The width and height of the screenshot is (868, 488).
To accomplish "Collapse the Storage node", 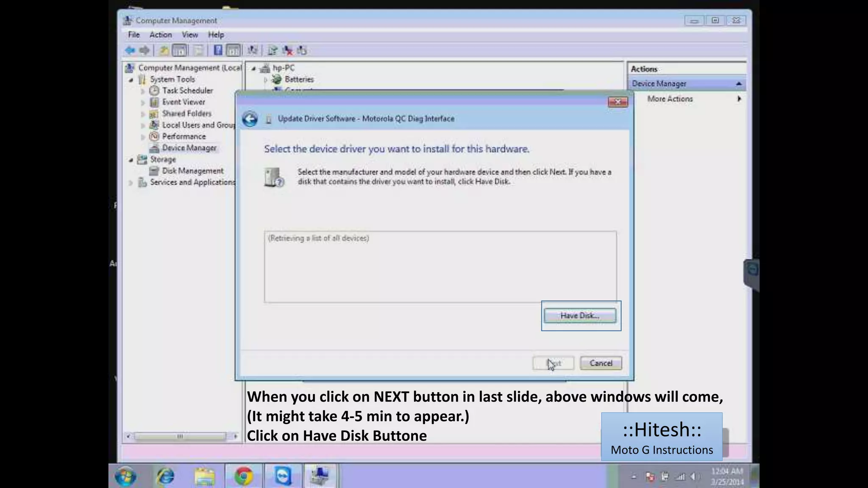I will coord(131,160).
